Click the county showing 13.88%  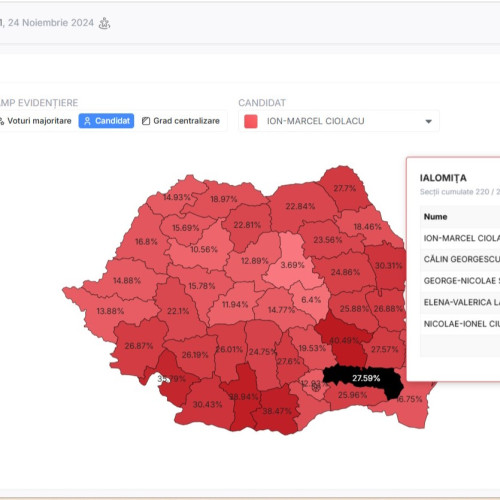(110, 311)
